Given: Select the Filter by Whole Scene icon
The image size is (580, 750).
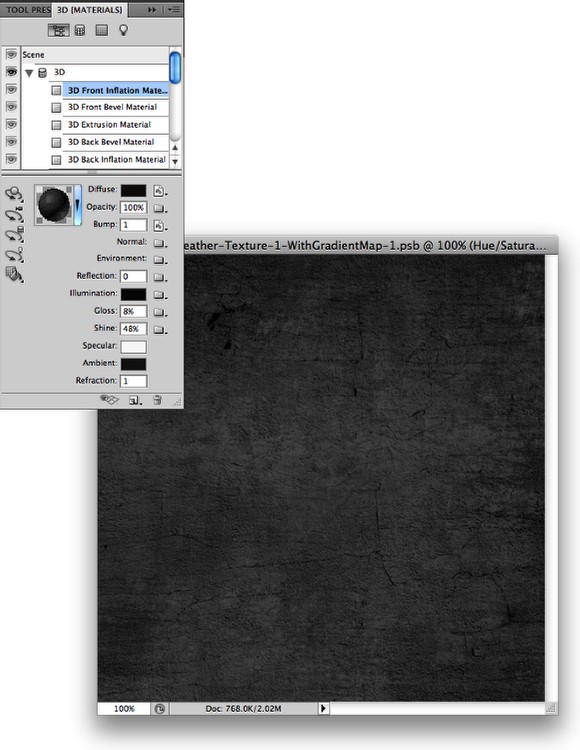Looking at the screenshot, I should click(x=59, y=31).
